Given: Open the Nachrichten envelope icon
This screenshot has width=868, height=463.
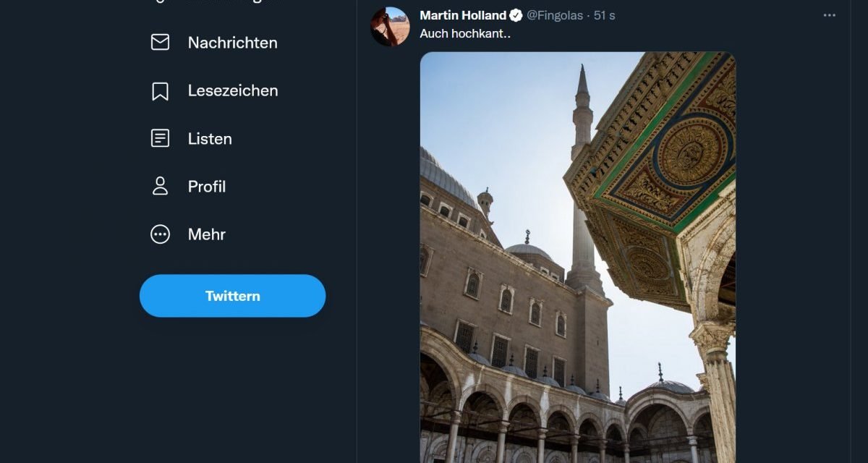Looking at the screenshot, I should tap(159, 42).
